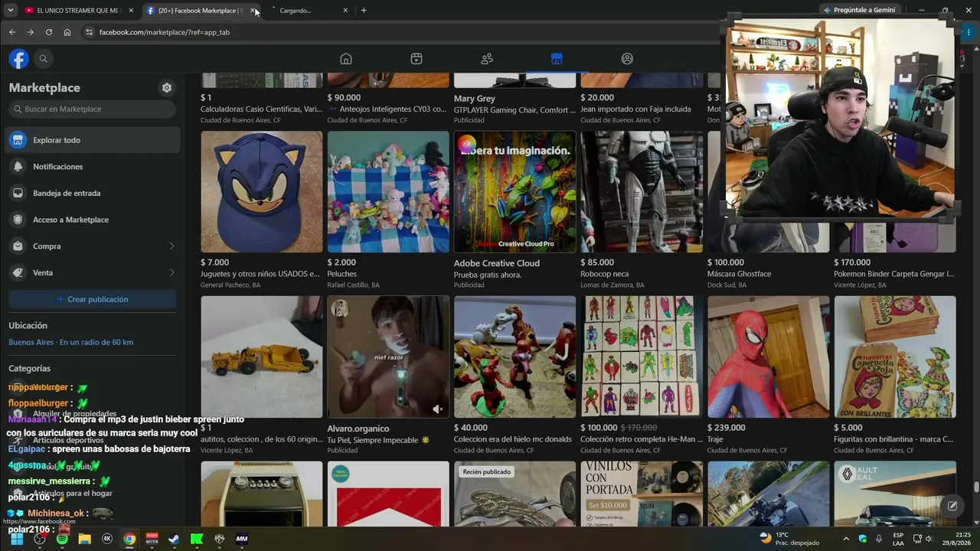Show hidden system tray icons chevron

pyautogui.click(x=846, y=539)
